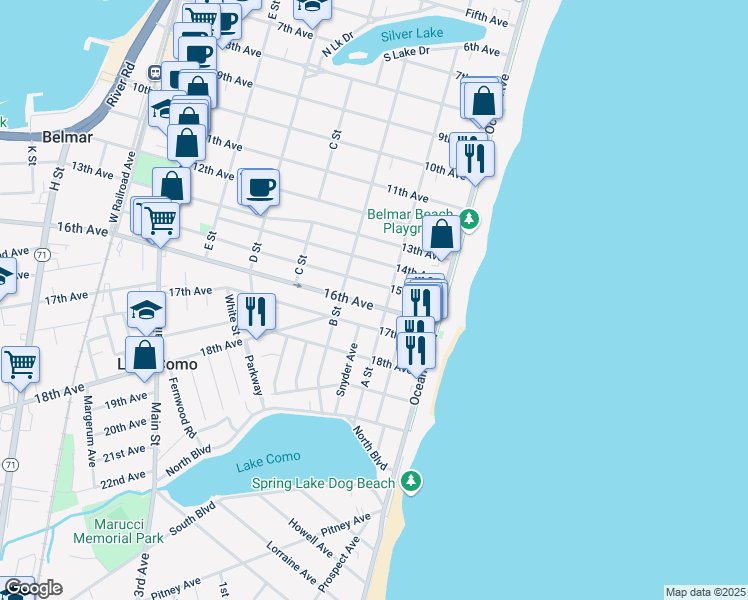Click coffee cup marker near 12th Ave
Image resolution: width=748 pixels, height=600 pixels.
click(259, 187)
